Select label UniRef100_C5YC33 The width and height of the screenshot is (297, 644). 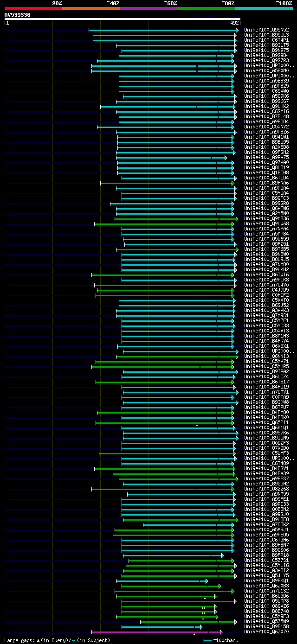[x=266, y=325]
